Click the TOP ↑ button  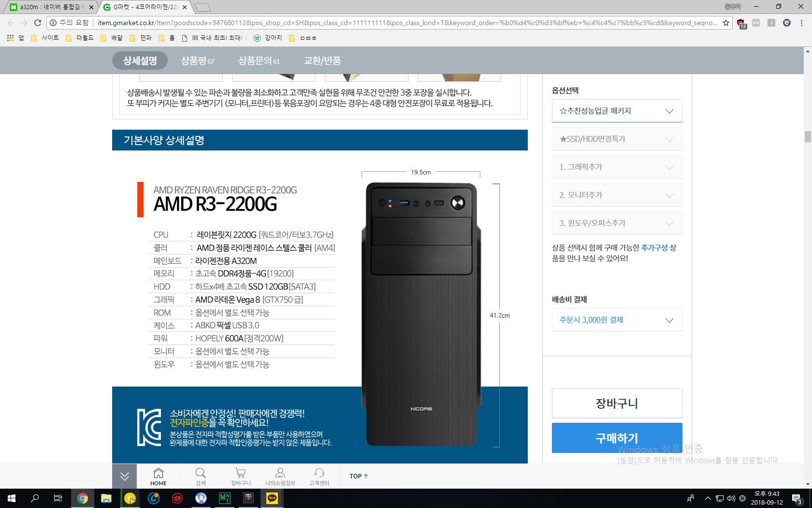point(359,476)
